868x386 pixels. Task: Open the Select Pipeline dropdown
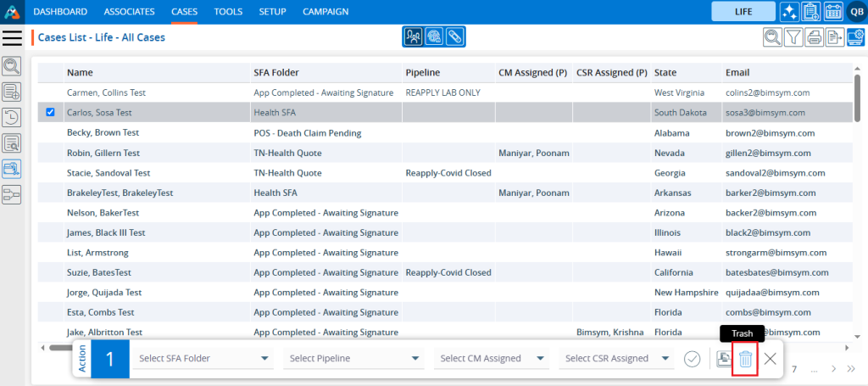pos(353,359)
